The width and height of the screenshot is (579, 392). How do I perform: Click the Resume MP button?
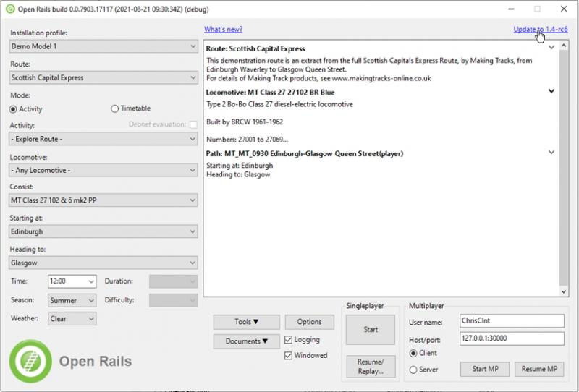pos(539,369)
